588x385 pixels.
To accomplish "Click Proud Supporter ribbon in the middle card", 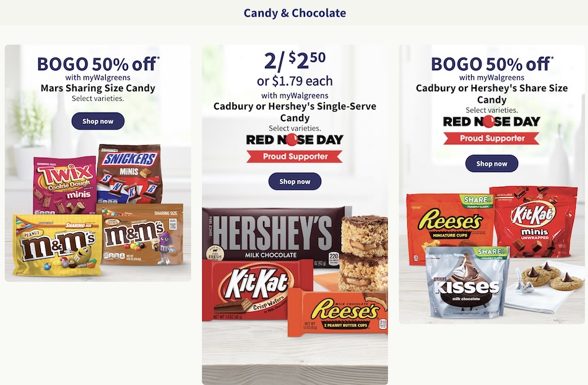I will [295, 157].
